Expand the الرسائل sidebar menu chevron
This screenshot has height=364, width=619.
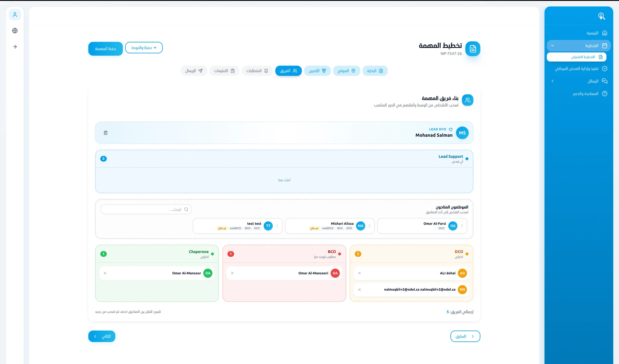pos(552,81)
